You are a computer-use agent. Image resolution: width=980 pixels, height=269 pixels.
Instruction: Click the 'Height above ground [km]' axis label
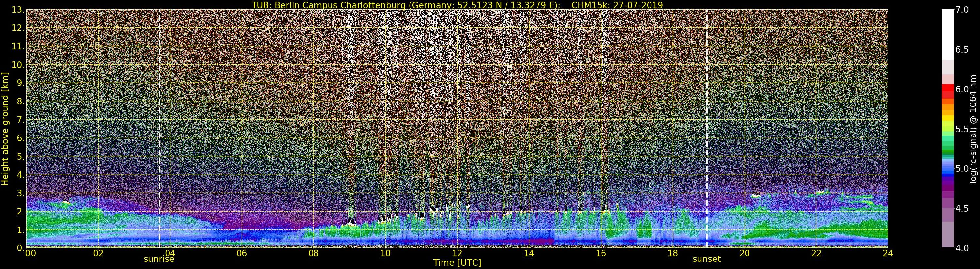5,129
